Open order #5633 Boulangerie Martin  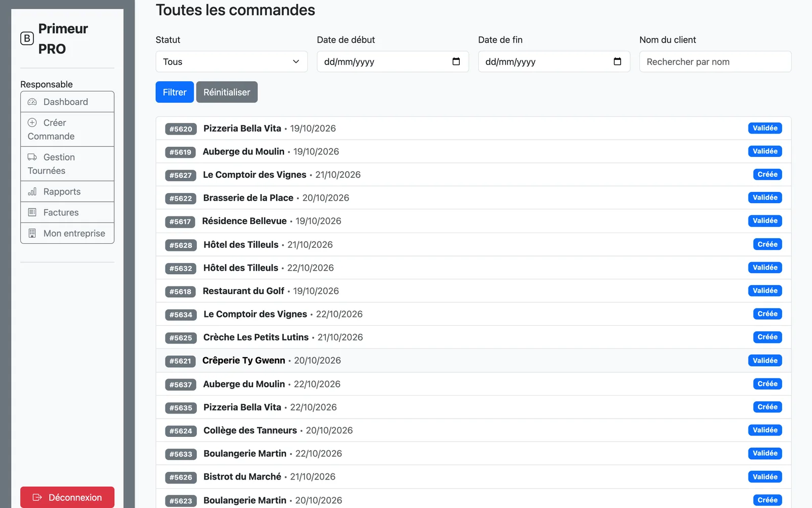click(x=473, y=454)
